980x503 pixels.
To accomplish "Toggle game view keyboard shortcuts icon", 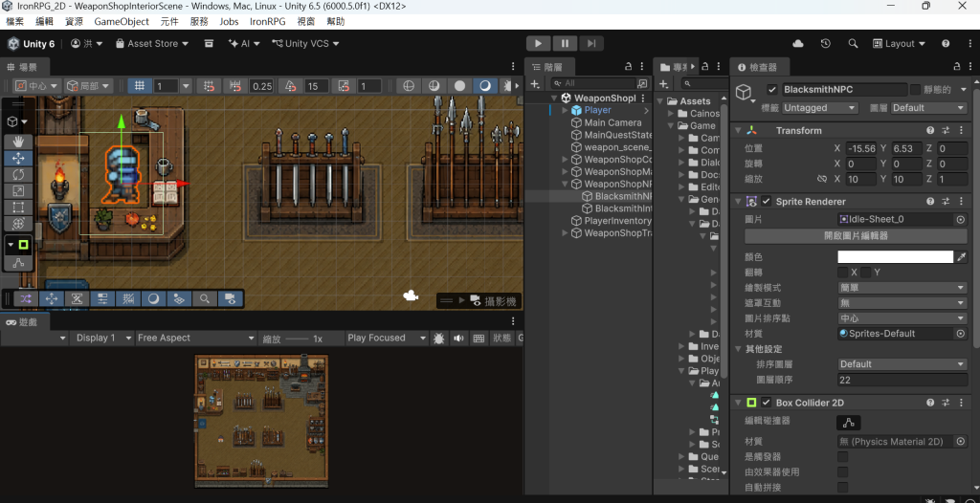I will (479, 338).
